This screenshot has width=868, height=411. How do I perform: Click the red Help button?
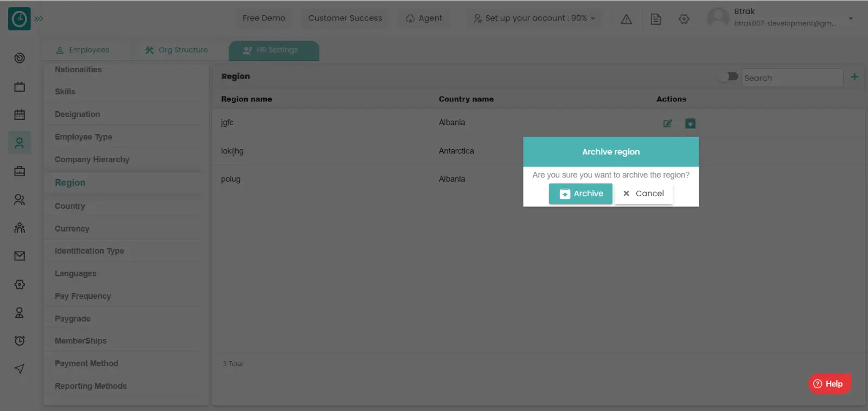point(829,384)
